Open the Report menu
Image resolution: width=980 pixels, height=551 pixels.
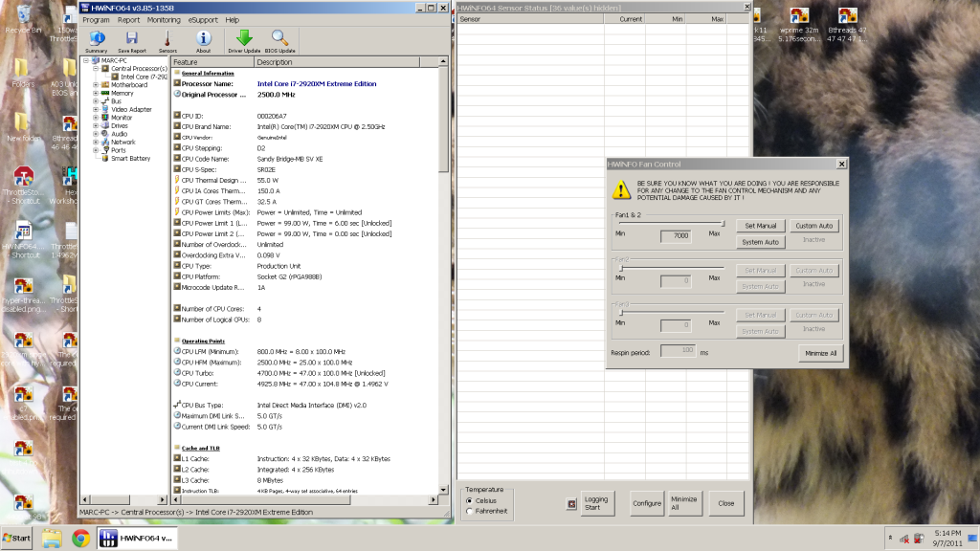[x=129, y=20]
